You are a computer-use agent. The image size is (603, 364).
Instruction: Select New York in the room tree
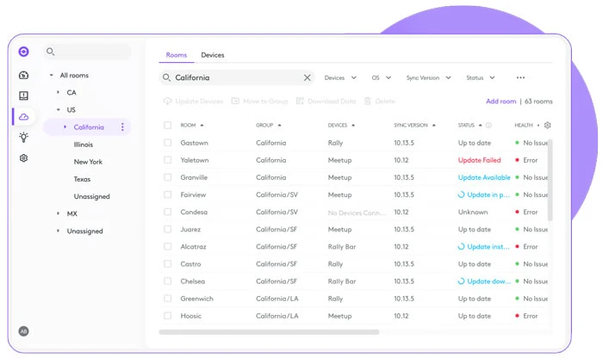click(x=88, y=162)
